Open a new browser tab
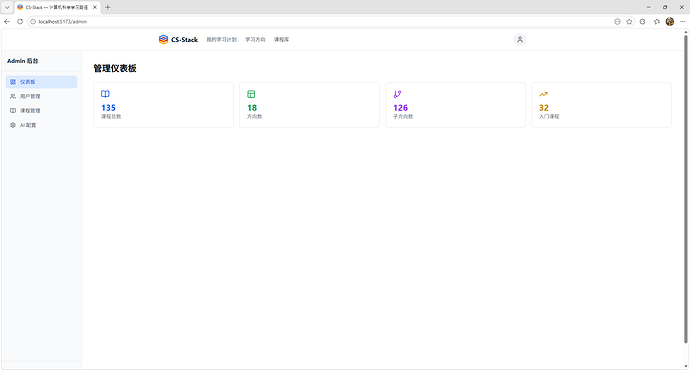 107,7
